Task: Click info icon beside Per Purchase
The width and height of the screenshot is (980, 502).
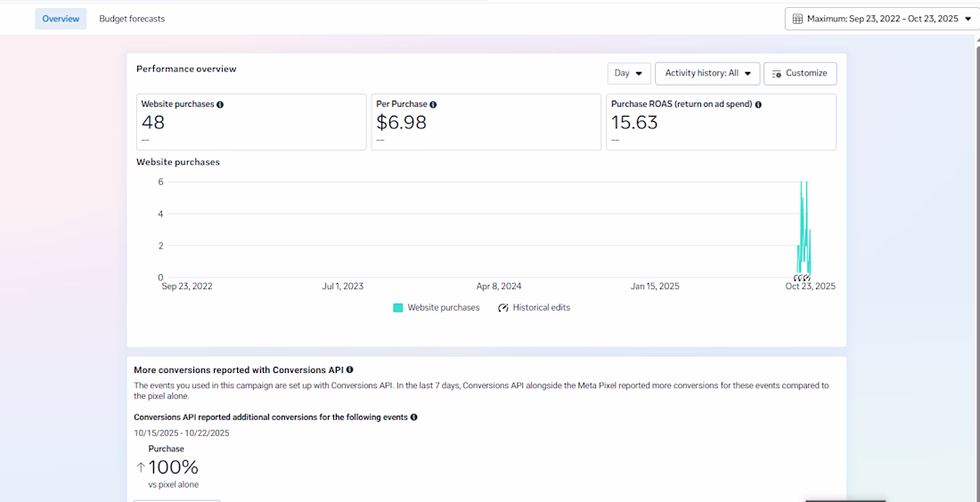Action: point(433,104)
